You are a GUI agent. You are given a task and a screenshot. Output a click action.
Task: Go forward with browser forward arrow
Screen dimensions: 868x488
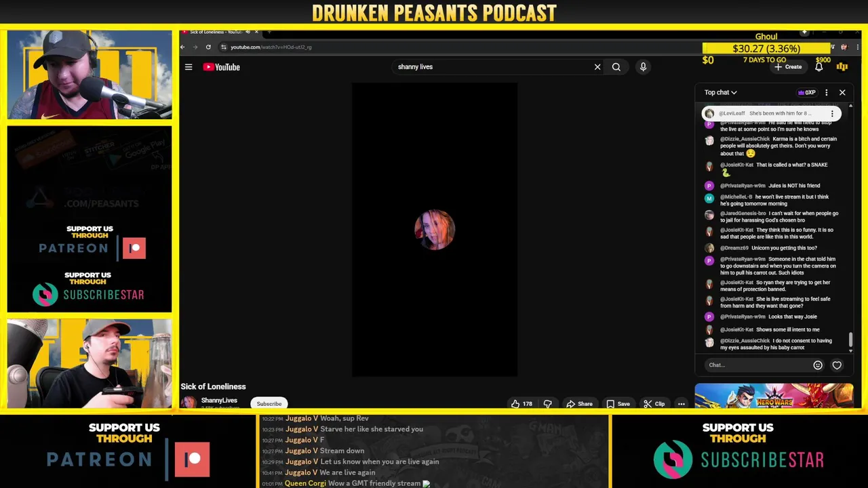tap(195, 47)
